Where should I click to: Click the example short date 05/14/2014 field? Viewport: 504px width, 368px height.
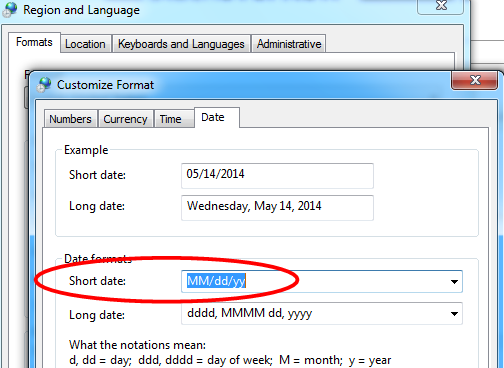(277, 176)
